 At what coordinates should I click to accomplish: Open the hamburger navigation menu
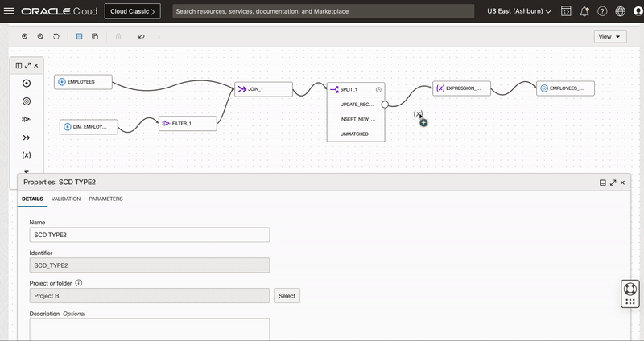coord(9,11)
